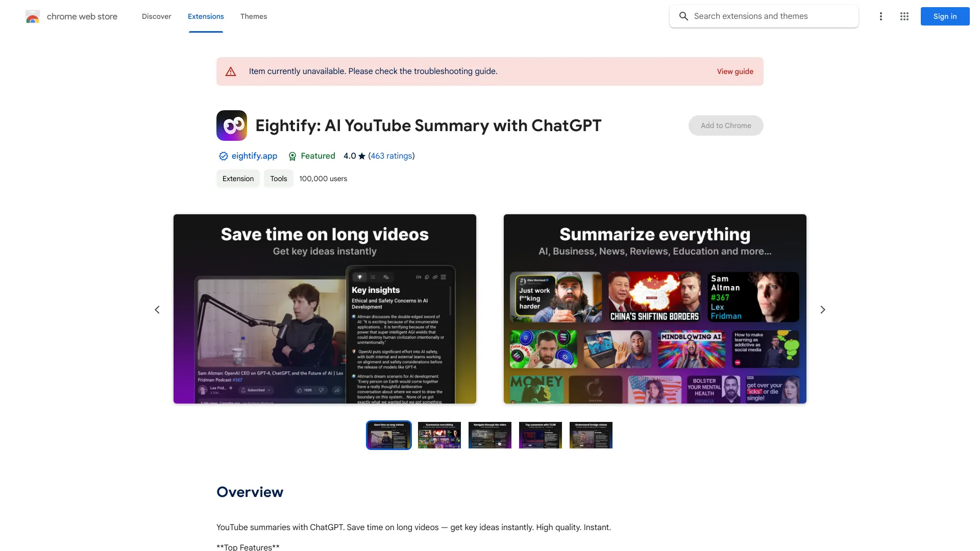Click the search magnifier icon
The width and height of the screenshot is (980, 551).
coord(684,16)
